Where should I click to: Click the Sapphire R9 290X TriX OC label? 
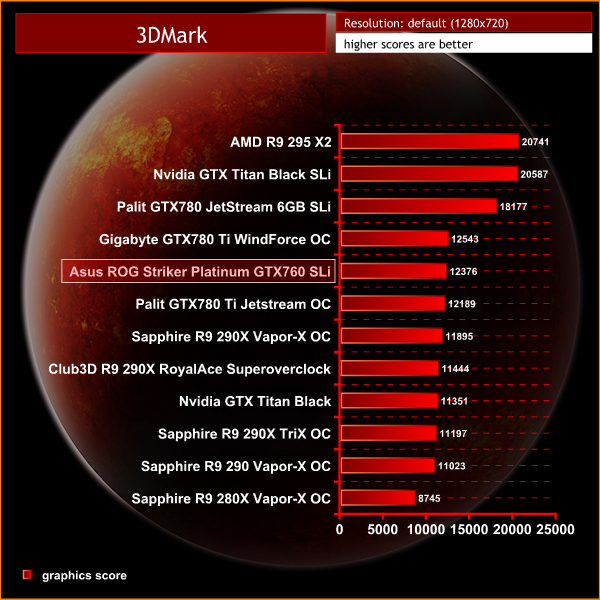(244, 434)
